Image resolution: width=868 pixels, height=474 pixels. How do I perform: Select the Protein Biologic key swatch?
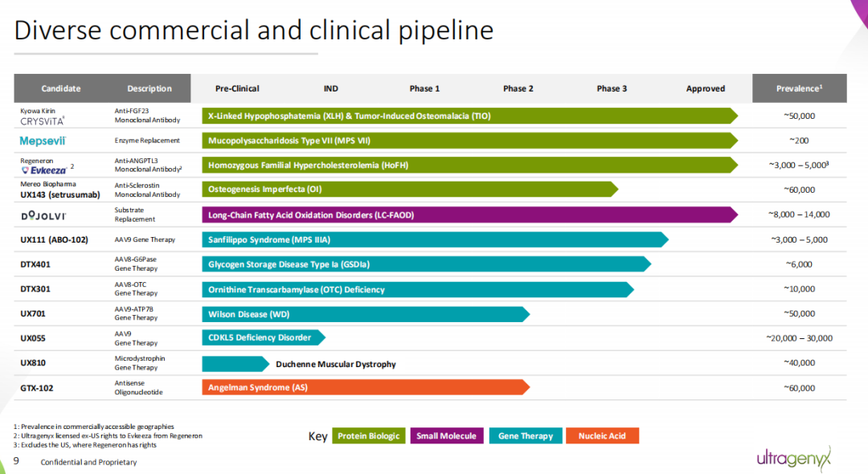coord(368,436)
